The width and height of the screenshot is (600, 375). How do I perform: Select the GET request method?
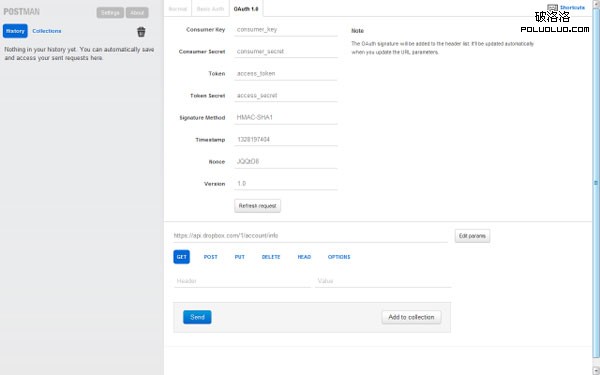[181, 257]
